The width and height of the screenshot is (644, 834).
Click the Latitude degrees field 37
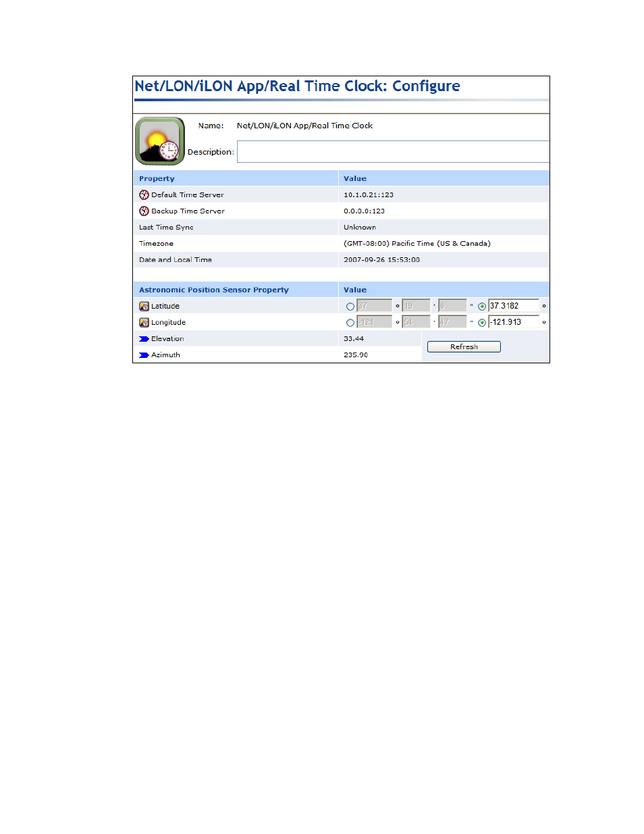pos(374,306)
